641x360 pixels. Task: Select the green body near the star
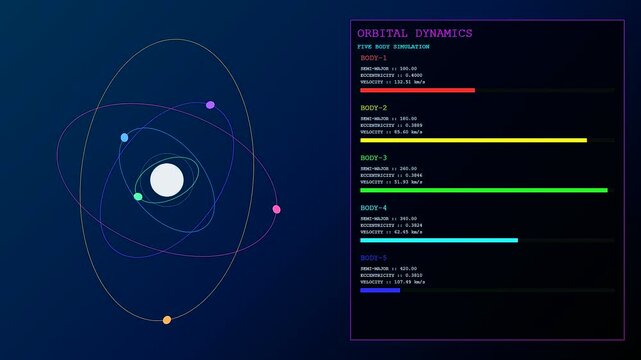click(x=138, y=197)
